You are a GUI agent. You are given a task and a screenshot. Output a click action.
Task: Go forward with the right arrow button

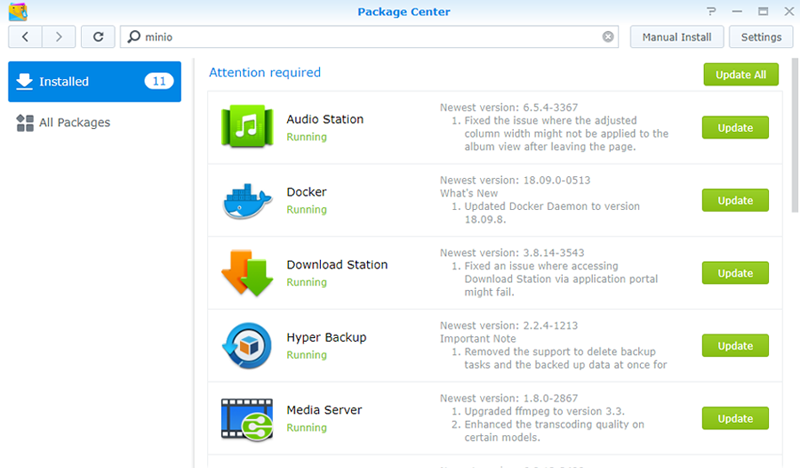pyautogui.click(x=59, y=37)
